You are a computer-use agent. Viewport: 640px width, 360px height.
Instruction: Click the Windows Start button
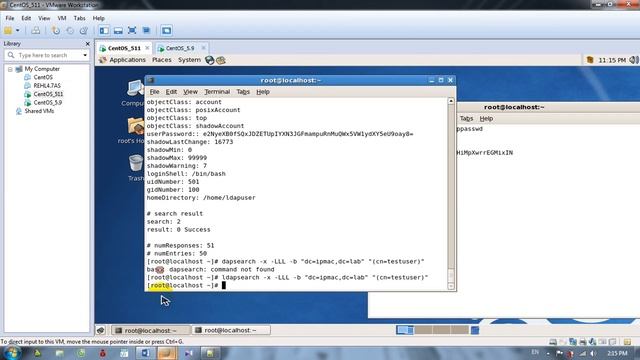click(x=11, y=353)
